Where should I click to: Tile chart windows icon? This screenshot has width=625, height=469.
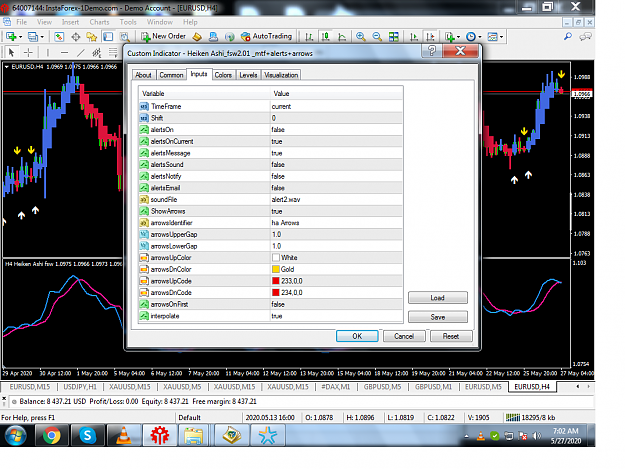(x=394, y=37)
